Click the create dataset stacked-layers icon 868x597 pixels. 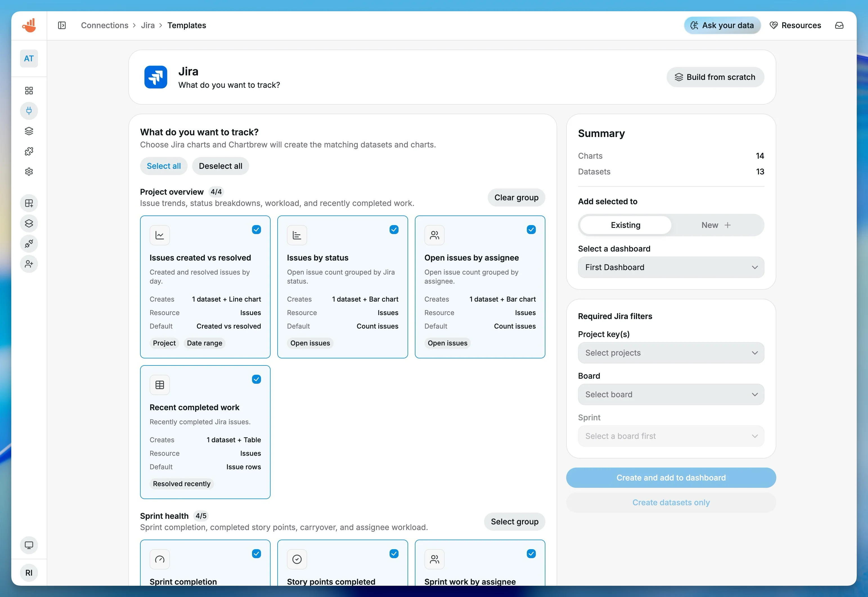pyautogui.click(x=29, y=223)
